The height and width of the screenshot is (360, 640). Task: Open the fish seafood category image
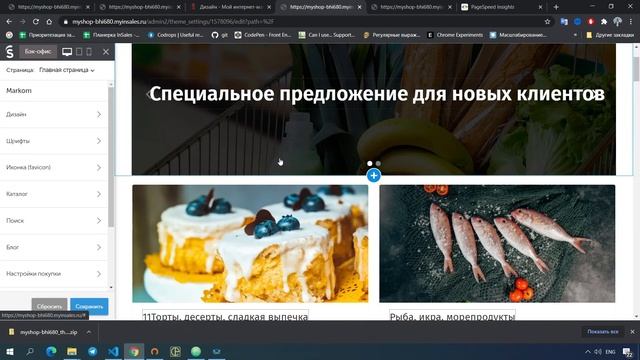pyautogui.click(x=497, y=244)
